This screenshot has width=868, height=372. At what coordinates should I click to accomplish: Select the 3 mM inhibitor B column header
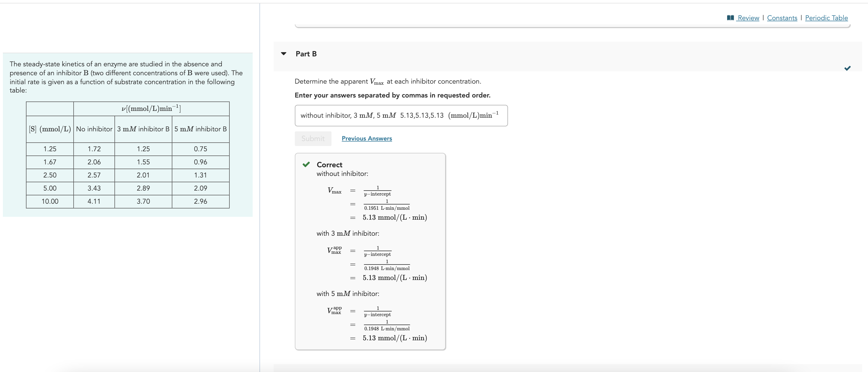(x=143, y=129)
